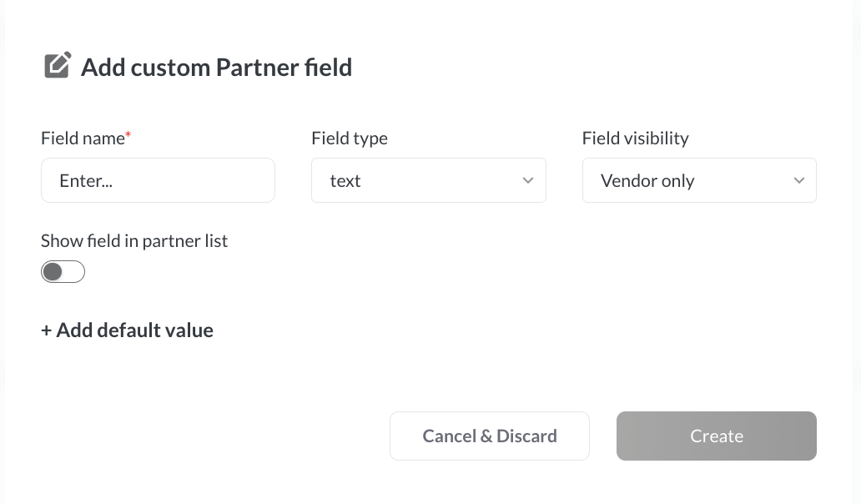Click the Create button

(x=716, y=436)
